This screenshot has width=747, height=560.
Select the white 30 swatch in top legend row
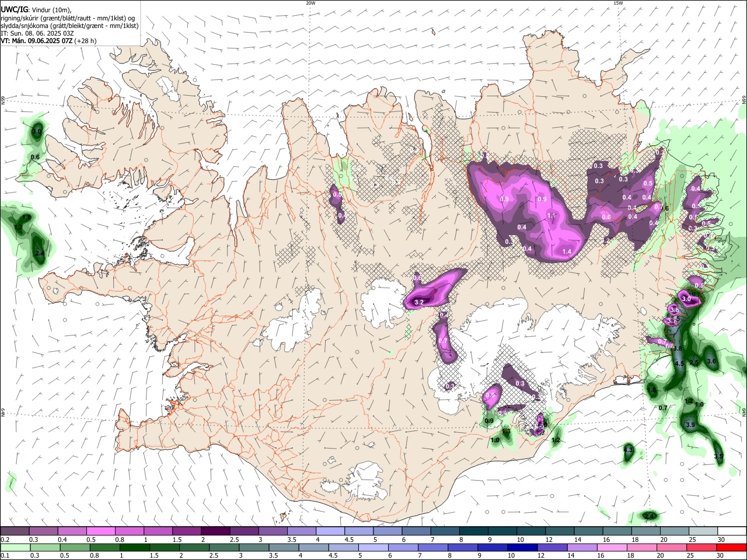click(732, 531)
